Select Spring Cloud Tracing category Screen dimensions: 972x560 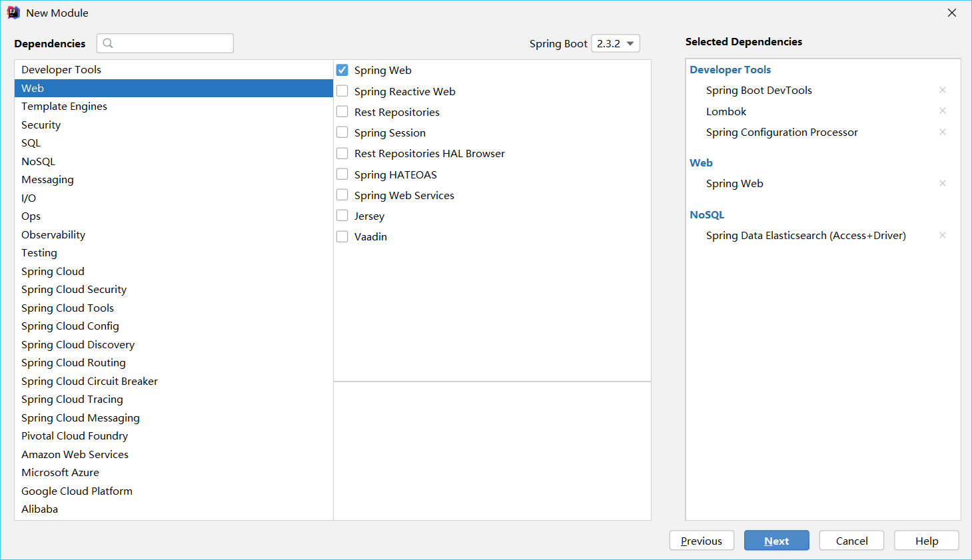pos(174,399)
